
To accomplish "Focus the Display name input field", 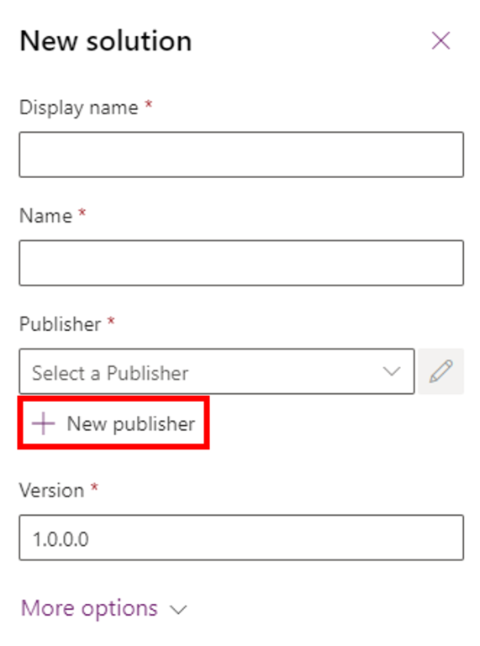I will pyautogui.click(x=241, y=154).
